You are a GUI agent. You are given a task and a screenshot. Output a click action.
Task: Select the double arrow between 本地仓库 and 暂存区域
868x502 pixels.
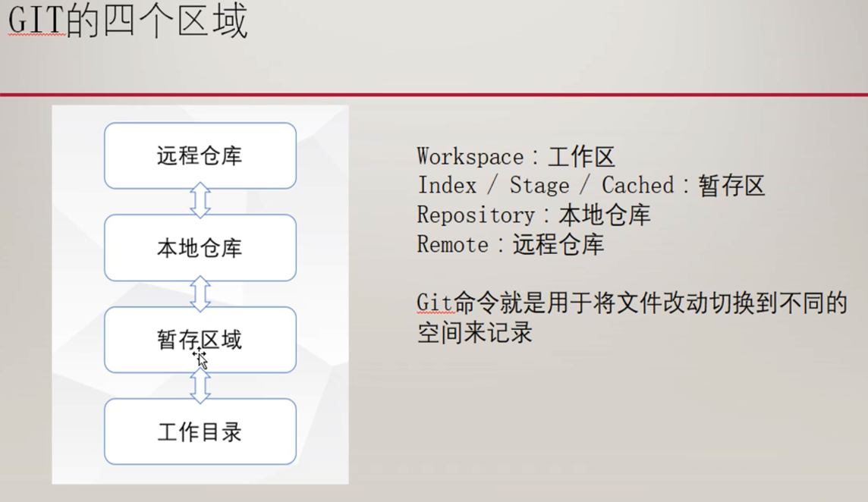tap(200, 293)
